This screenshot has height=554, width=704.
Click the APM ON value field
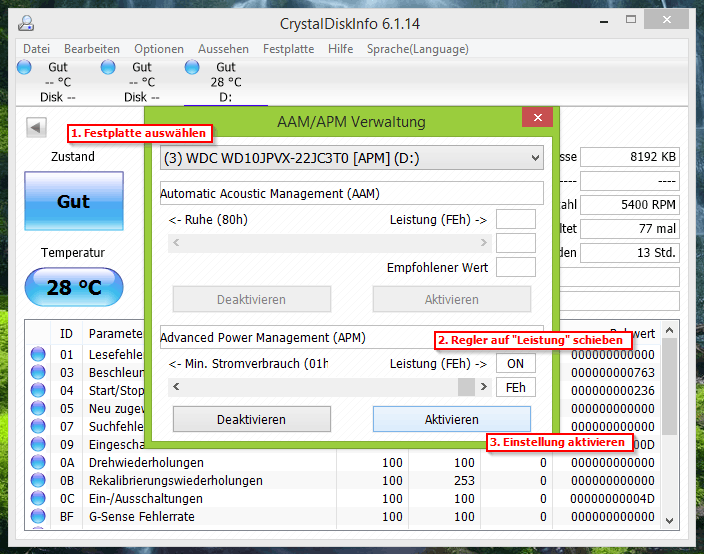pyautogui.click(x=516, y=363)
